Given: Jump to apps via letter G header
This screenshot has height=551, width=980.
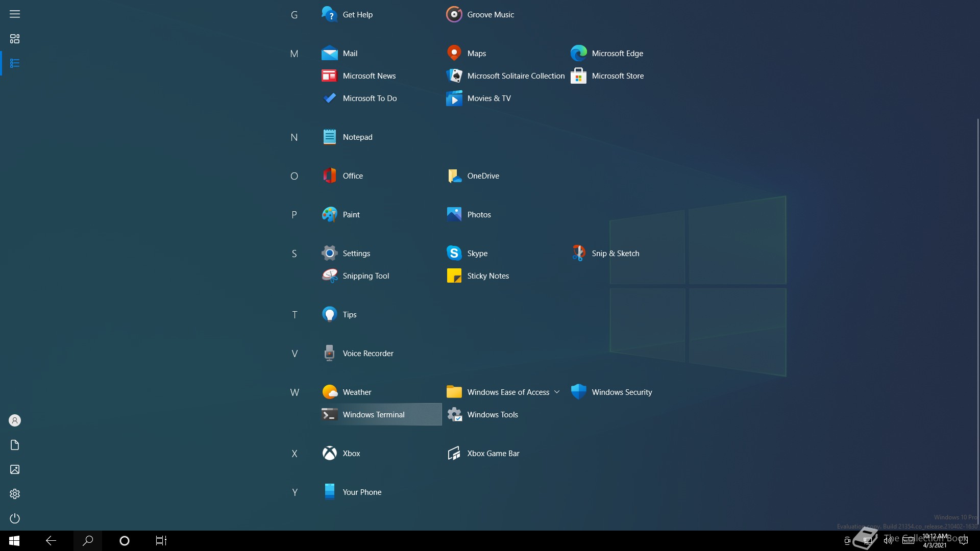Looking at the screenshot, I should click(x=294, y=15).
